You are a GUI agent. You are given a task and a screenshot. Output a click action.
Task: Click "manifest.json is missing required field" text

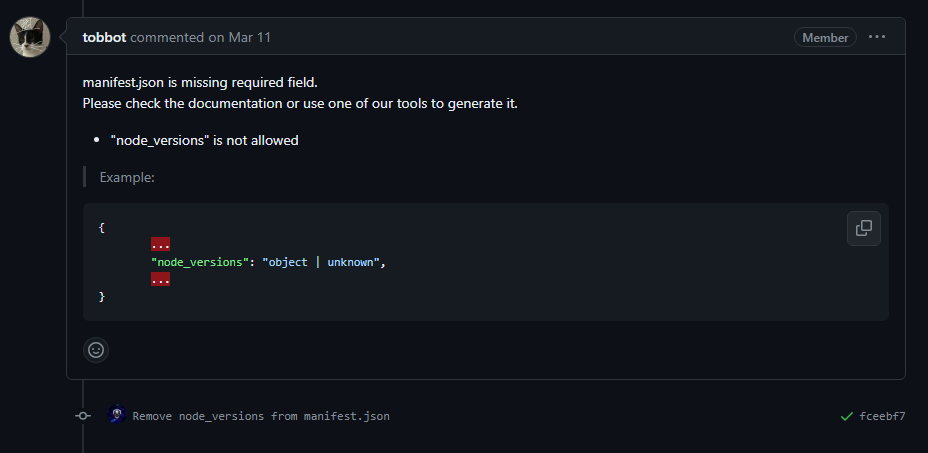[200, 82]
